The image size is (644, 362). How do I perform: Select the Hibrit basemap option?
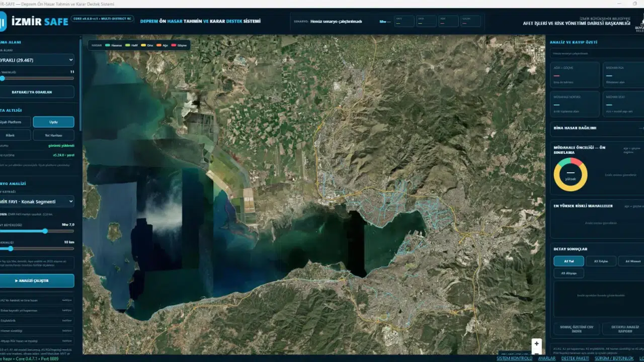coord(15,135)
